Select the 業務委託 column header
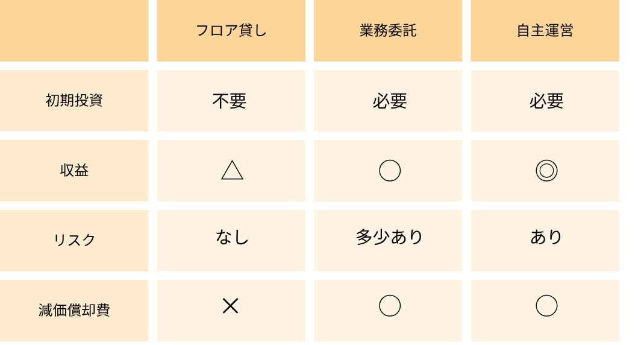The height and width of the screenshot is (345, 644). click(x=388, y=30)
